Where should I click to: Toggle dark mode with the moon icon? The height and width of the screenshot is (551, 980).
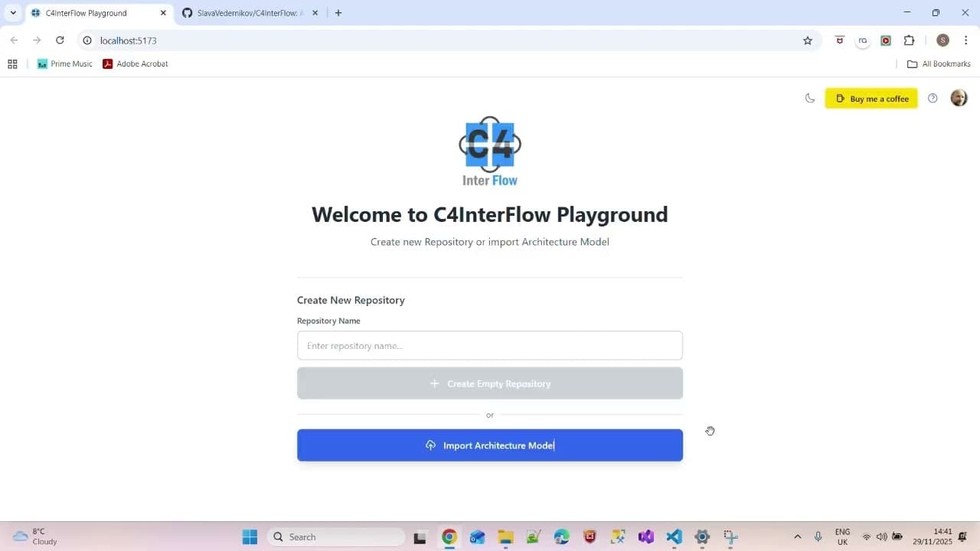[810, 98]
